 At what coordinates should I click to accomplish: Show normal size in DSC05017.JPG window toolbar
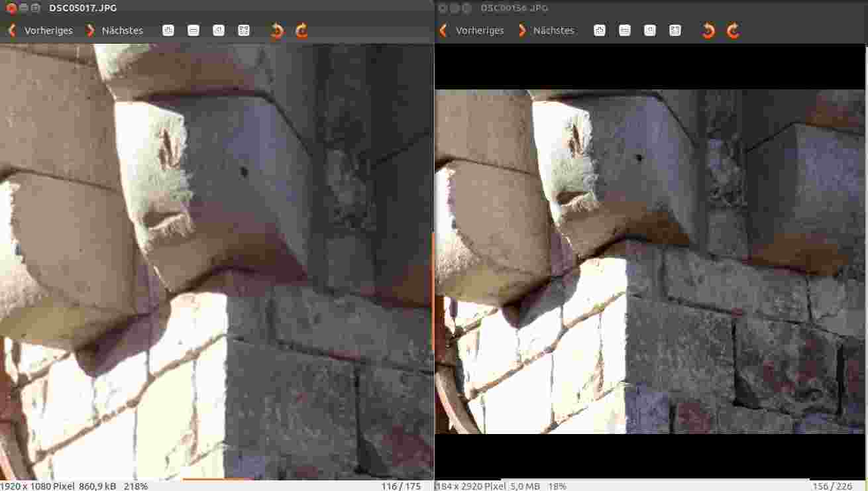(219, 30)
